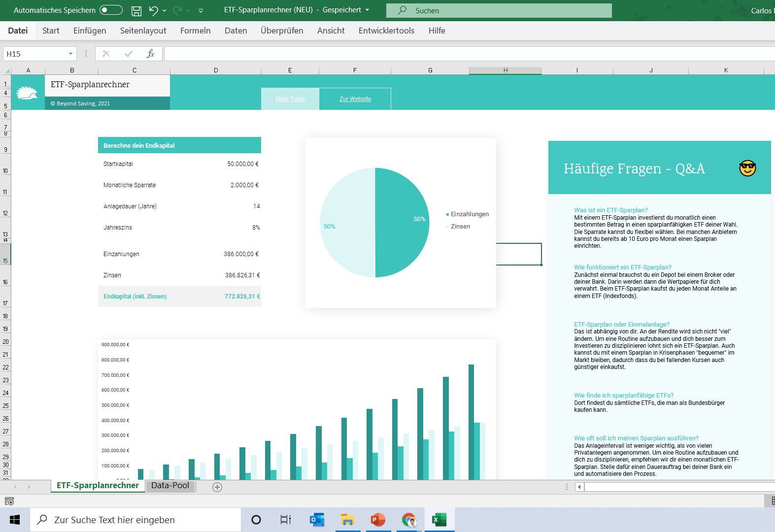Click the Einzahlungen pie chart slice

click(402, 223)
